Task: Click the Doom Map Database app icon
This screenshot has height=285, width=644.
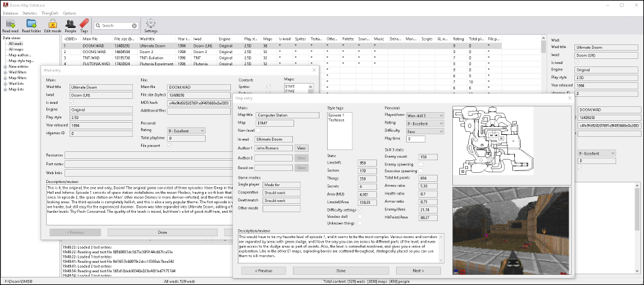Action: click(x=5, y=5)
